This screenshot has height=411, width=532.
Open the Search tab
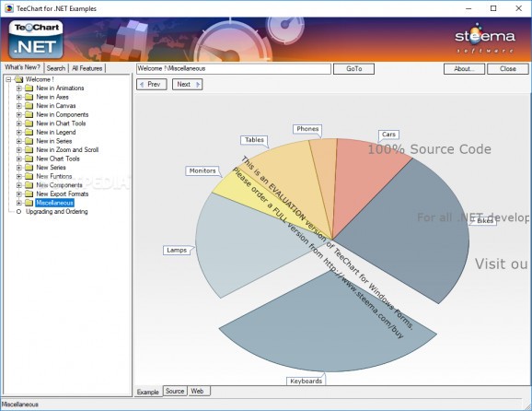tap(56, 68)
